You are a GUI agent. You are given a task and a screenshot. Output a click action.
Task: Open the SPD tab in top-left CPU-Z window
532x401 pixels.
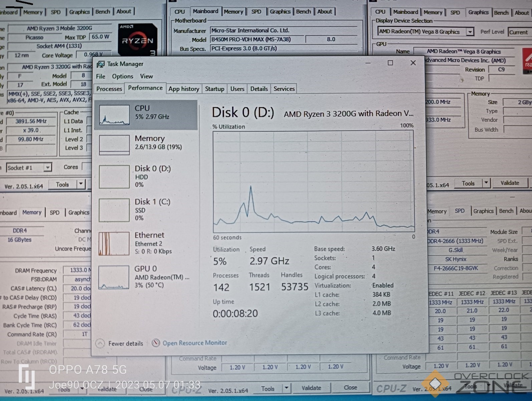click(x=56, y=12)
